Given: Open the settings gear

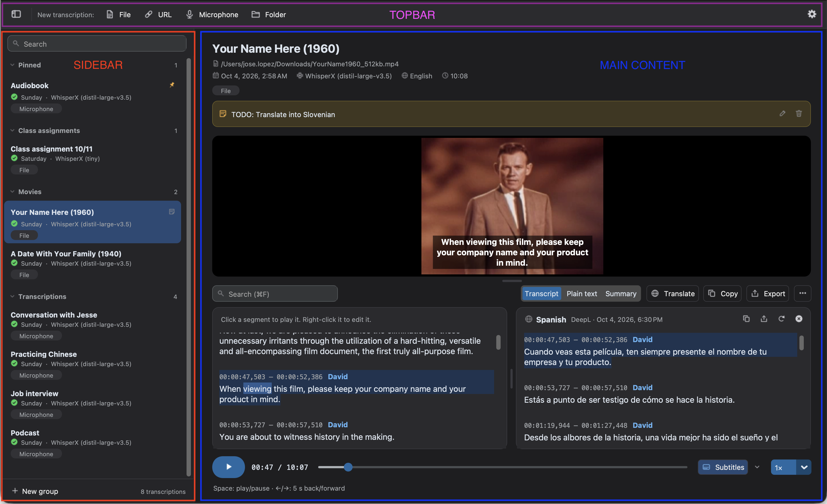Looking at the screenshot, I should tap(811, 14).
